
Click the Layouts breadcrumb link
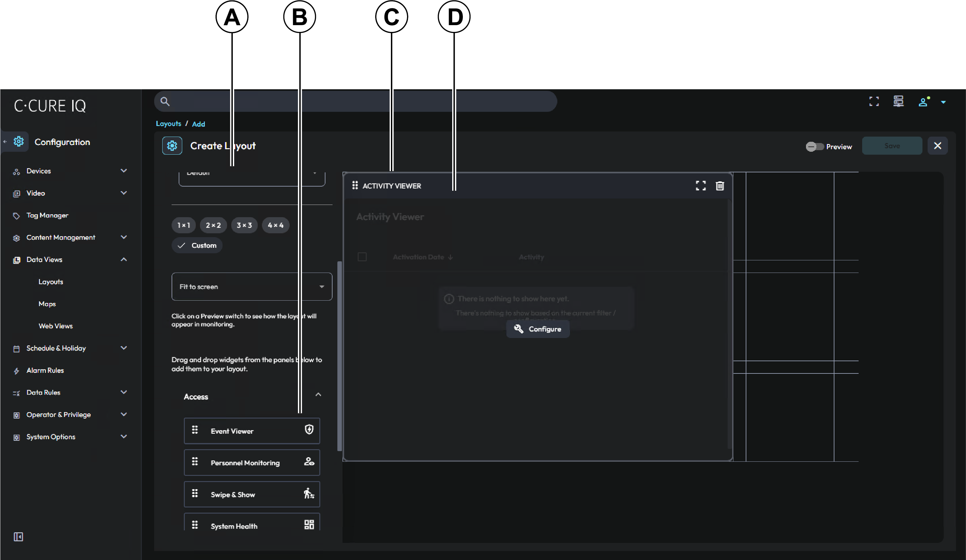(x=168, y=124)
